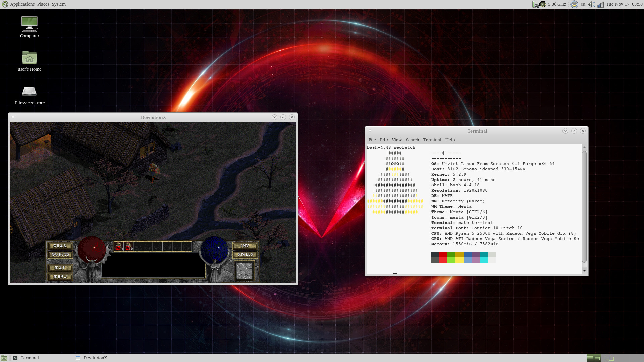The width and height of the screenshot is (644, 362).
Task: Use the second belt potion slot
Action: pyautogui.click(x=128, y=247)
